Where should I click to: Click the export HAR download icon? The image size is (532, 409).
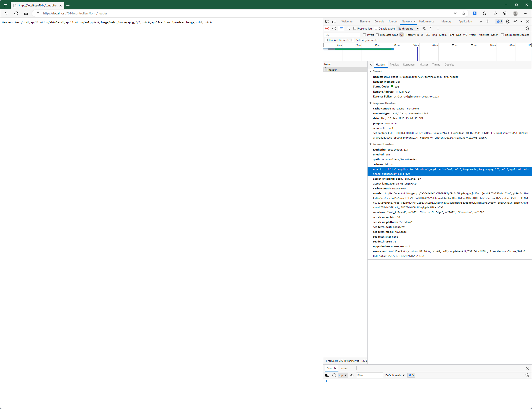click(438, 28)
